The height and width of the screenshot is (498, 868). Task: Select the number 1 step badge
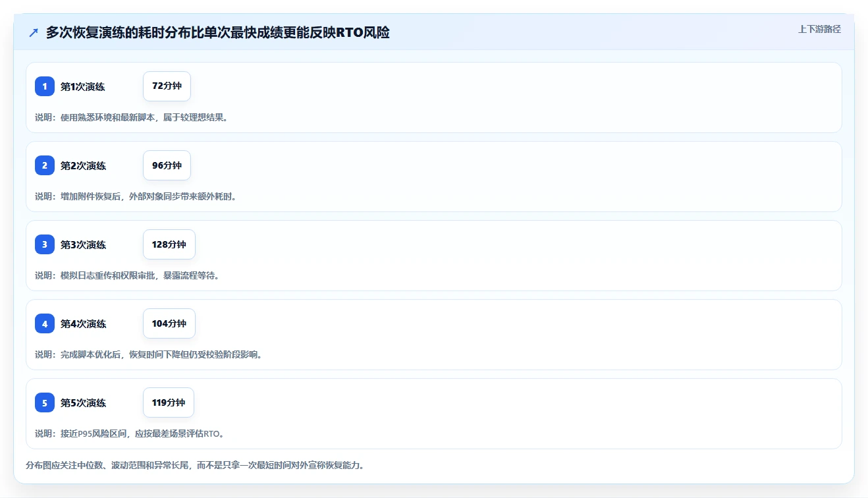click(45, 86)
